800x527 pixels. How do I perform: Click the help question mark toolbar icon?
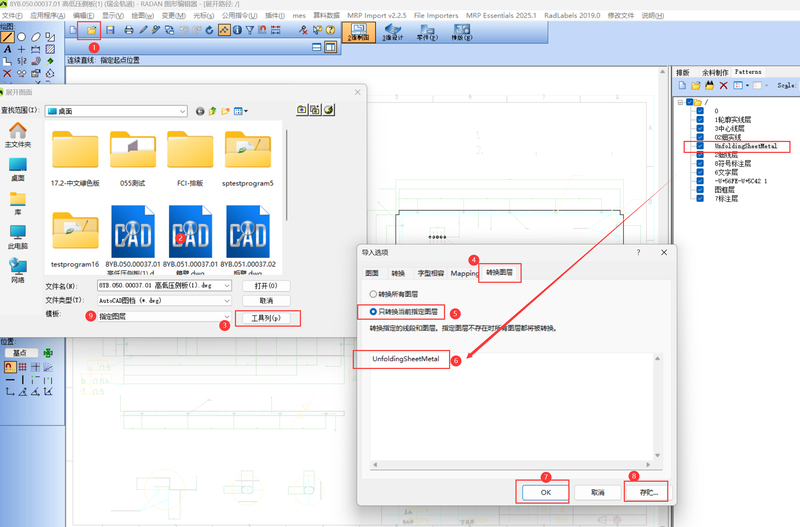click(329, 30)
